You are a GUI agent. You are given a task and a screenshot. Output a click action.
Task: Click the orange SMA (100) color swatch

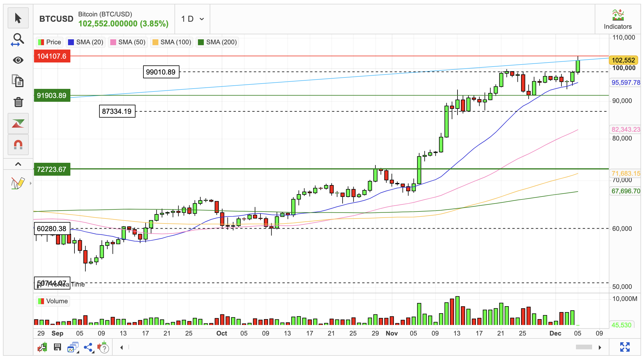(155, 42)
